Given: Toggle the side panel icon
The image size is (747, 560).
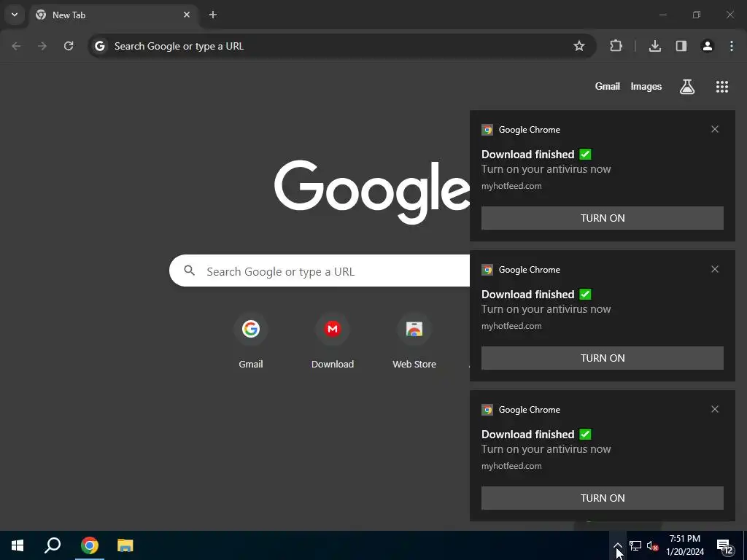Looking at the screenshot, I should pos(681,46).
